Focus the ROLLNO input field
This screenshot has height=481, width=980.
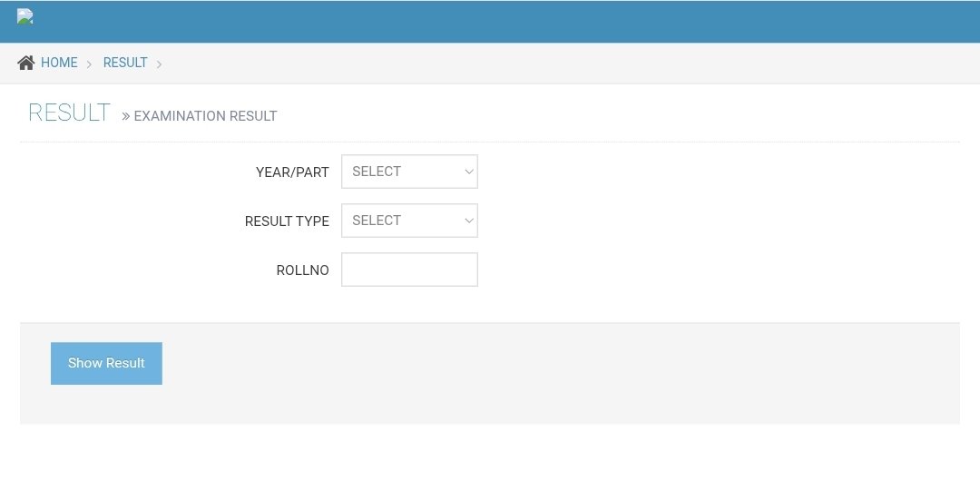pyautogui.click(x=409, y=270)
